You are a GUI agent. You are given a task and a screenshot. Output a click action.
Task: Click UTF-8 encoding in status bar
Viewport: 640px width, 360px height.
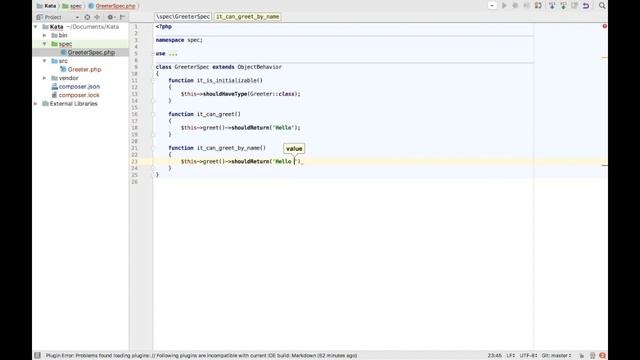point(528,356)
